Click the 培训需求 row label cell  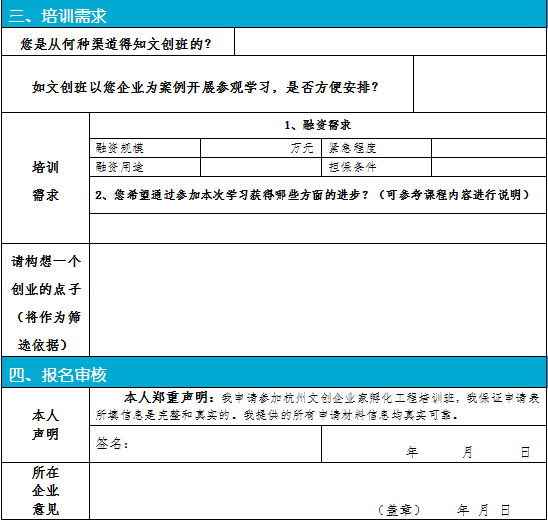point(45,178)
